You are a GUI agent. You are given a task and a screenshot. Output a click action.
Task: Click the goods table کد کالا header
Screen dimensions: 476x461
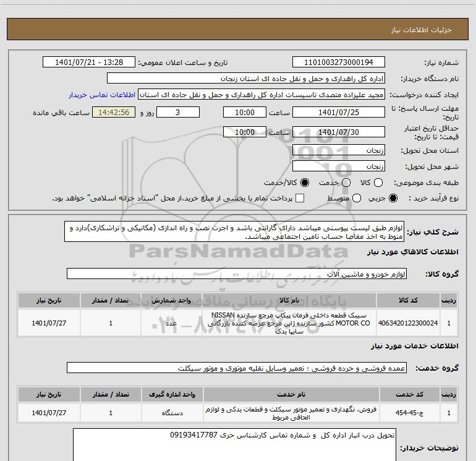(408, 300)
